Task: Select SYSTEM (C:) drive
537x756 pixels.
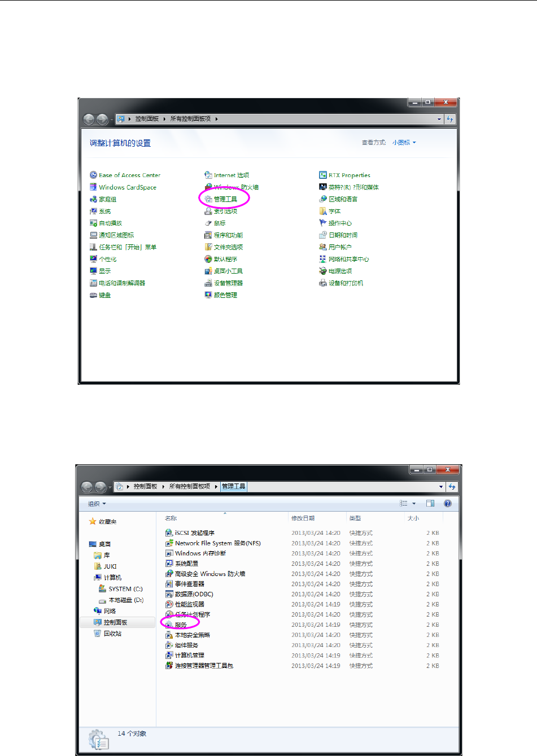Action: (121, 588)
